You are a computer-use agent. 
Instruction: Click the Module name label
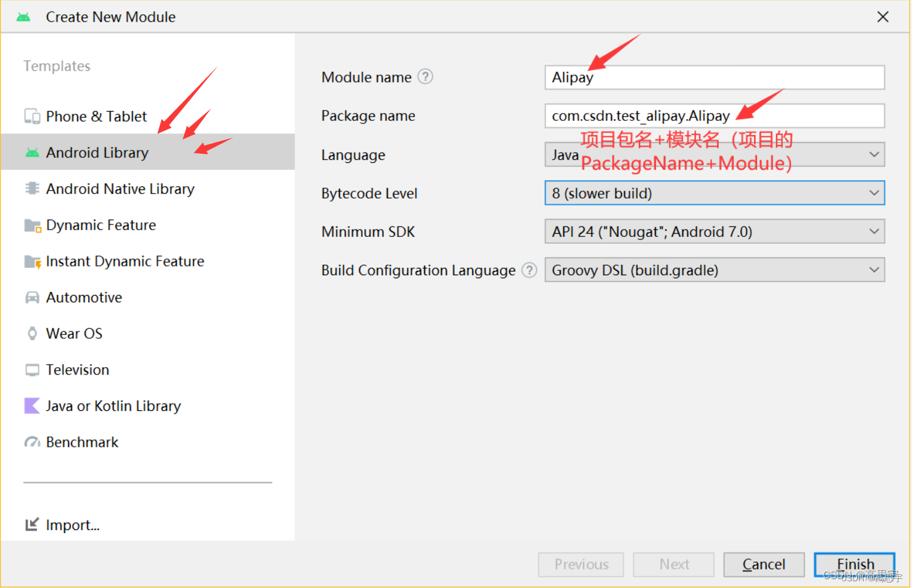pos(367,77)
